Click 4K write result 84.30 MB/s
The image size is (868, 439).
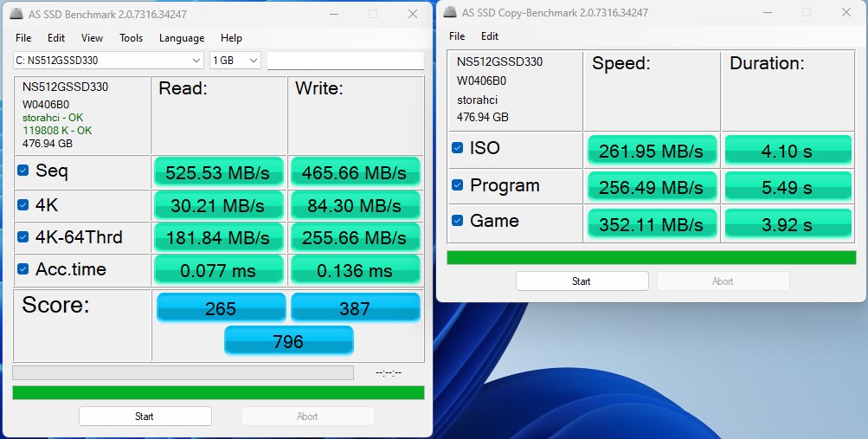355,205
